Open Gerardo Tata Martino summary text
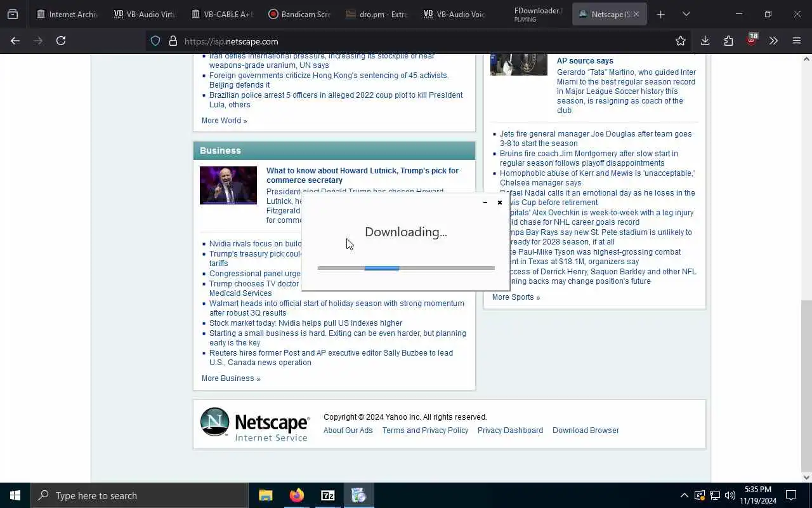Image resolution: width=812 pixels, height=508 pixels. coord(626,91)
